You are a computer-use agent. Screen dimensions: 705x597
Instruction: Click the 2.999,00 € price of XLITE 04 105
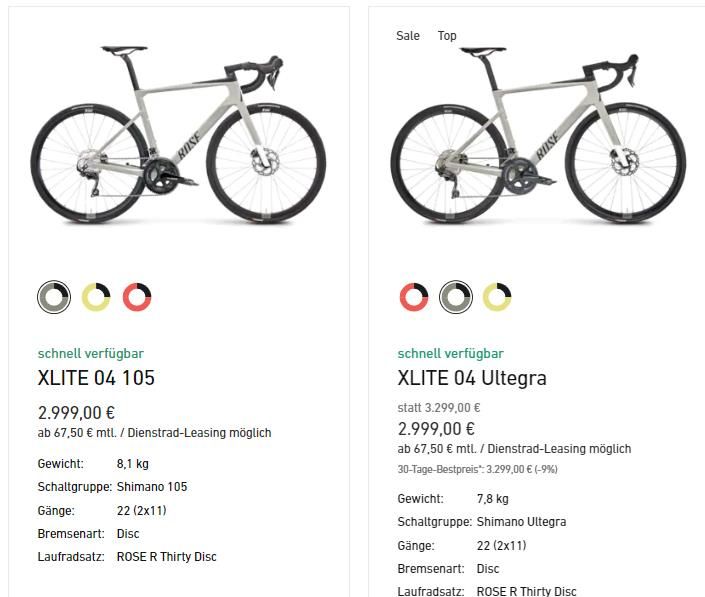click(76, 413)
